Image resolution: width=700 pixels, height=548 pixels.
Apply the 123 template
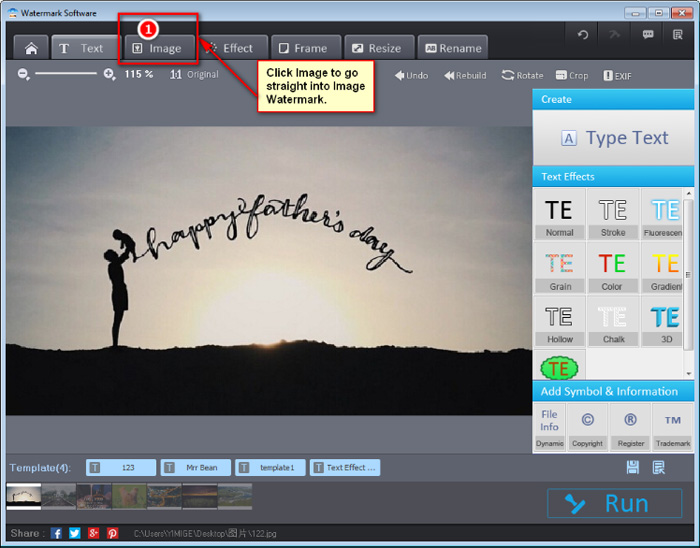tap(121, 468)
